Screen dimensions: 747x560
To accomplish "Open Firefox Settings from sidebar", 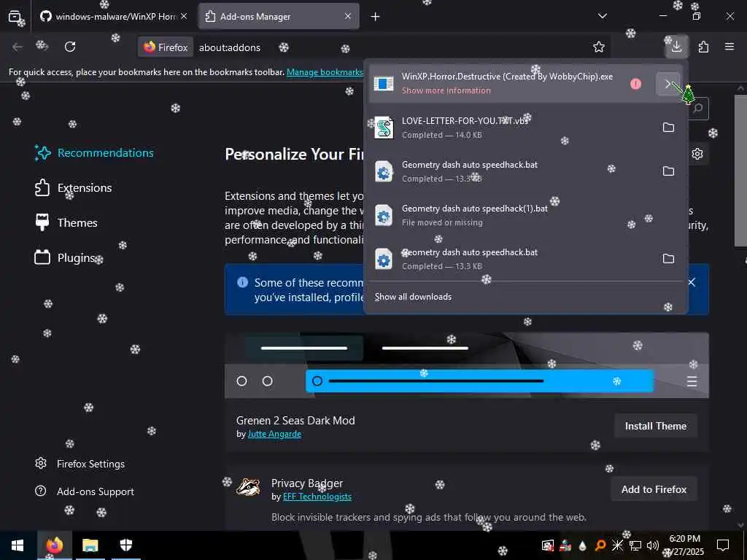I will coord(80,464).
